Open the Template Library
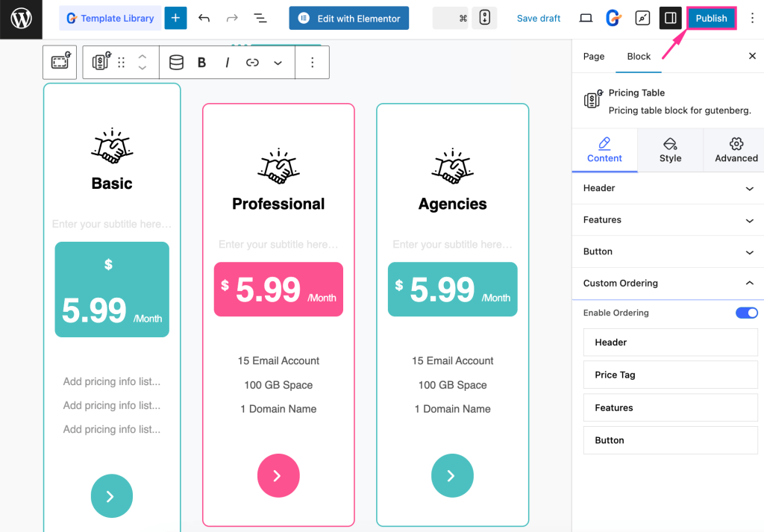 click(110, 19)
